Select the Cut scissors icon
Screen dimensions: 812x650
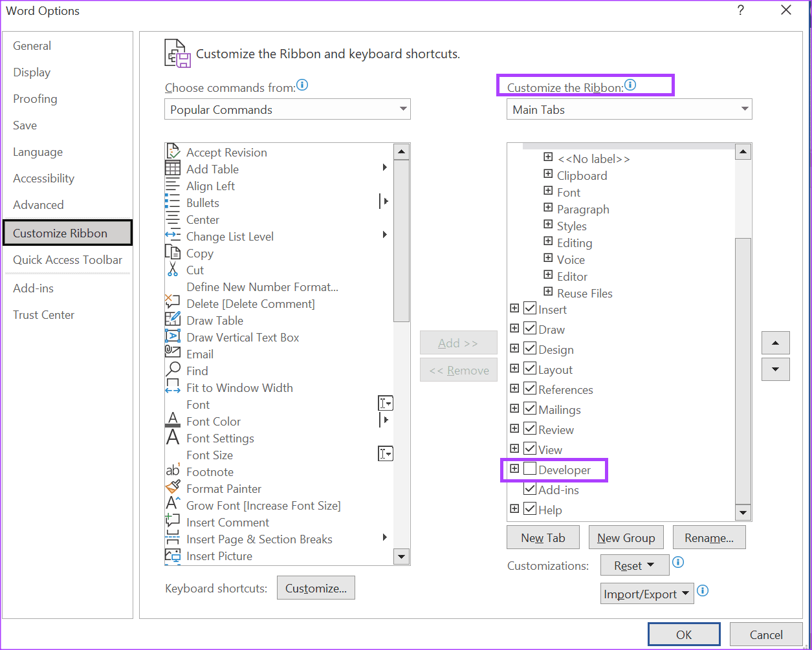(x=173, y=270)
